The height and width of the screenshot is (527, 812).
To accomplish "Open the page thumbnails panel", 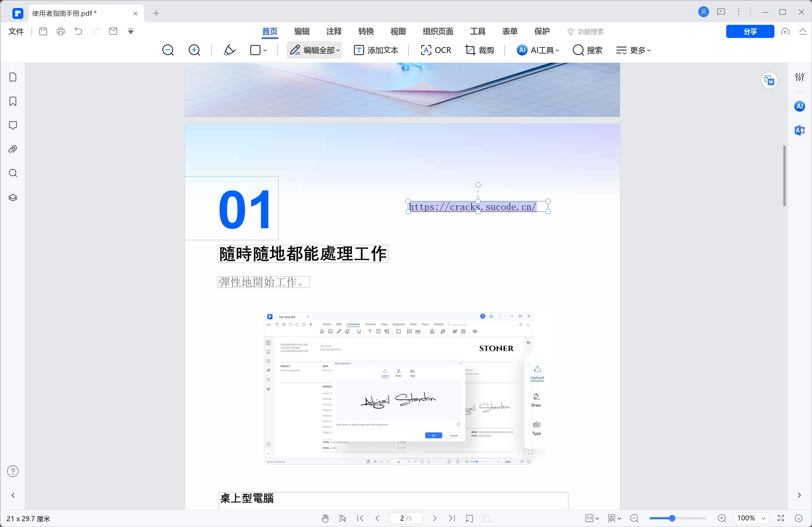I will [x=13, y=77].
